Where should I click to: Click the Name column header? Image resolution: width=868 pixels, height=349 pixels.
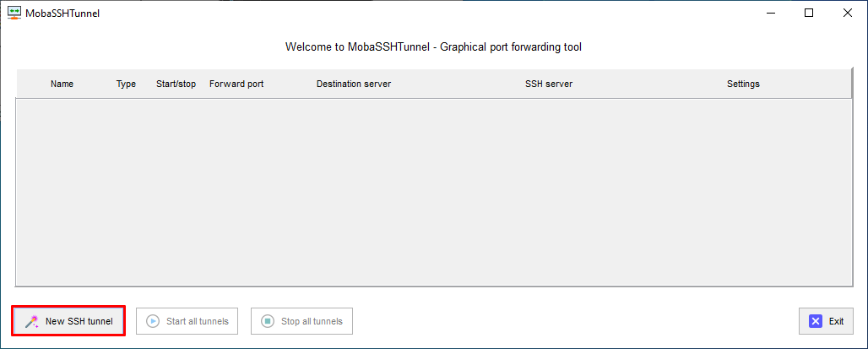62,85
